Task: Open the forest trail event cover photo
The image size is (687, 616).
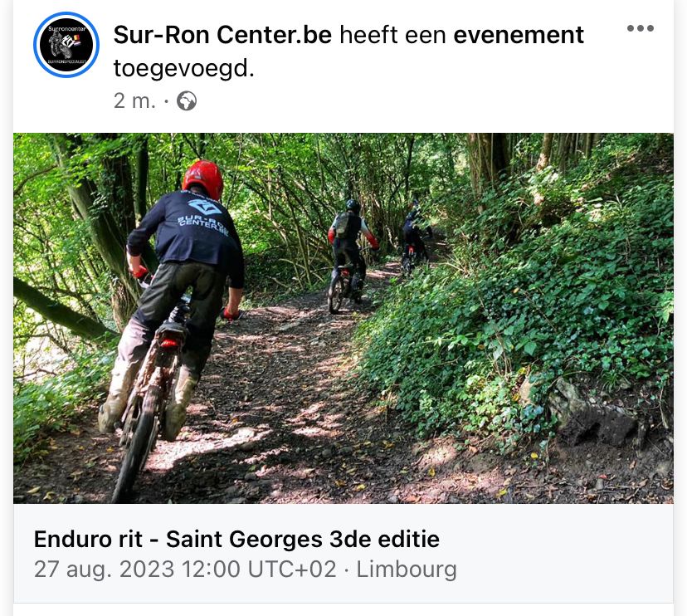Action: click(x=343, y=318)
